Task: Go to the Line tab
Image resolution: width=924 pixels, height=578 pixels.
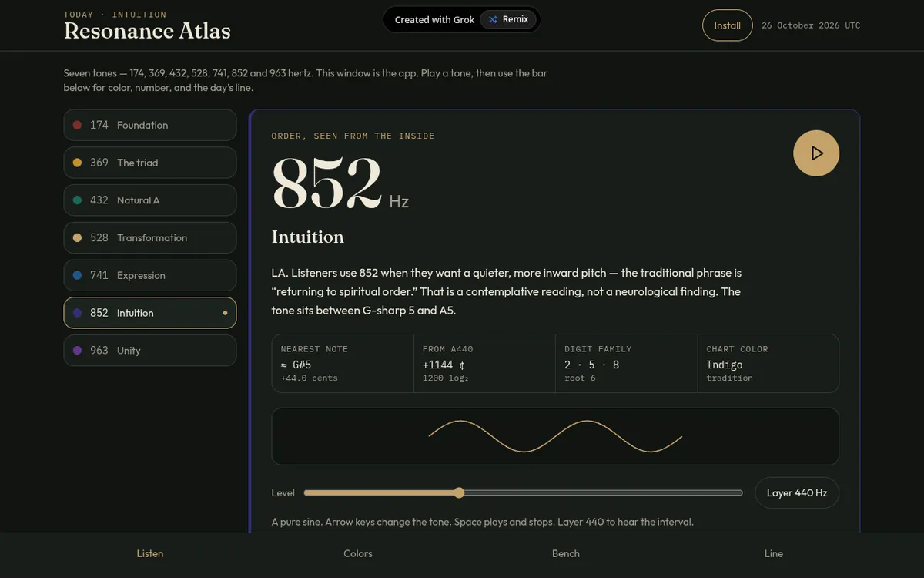Action: [x=774, y=553]
